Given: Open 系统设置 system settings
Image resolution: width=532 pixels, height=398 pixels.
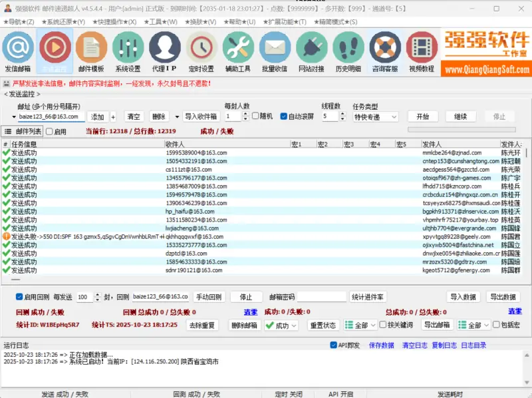Looking at the screenshot, I should tap(128, 55).
